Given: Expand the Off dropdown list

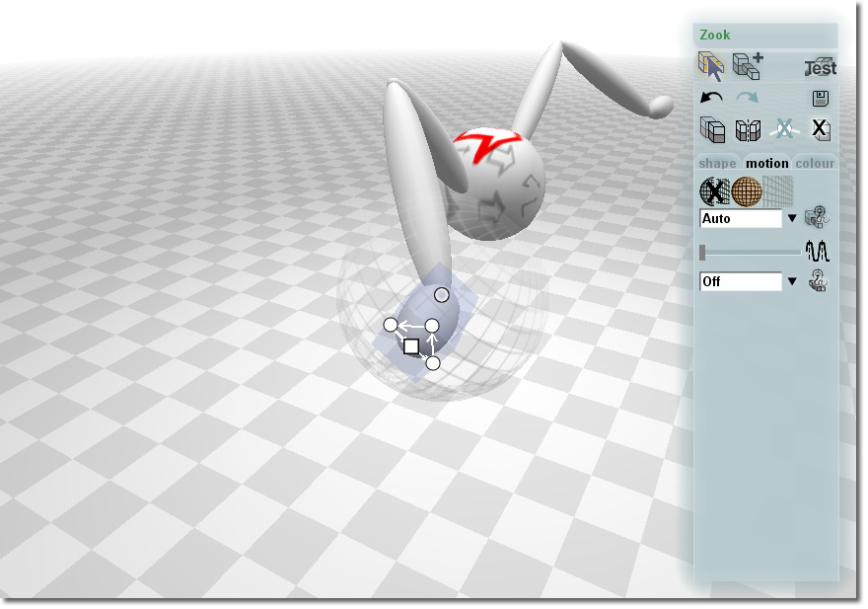Looking at the screenshot, I should [x=791, y=282].
